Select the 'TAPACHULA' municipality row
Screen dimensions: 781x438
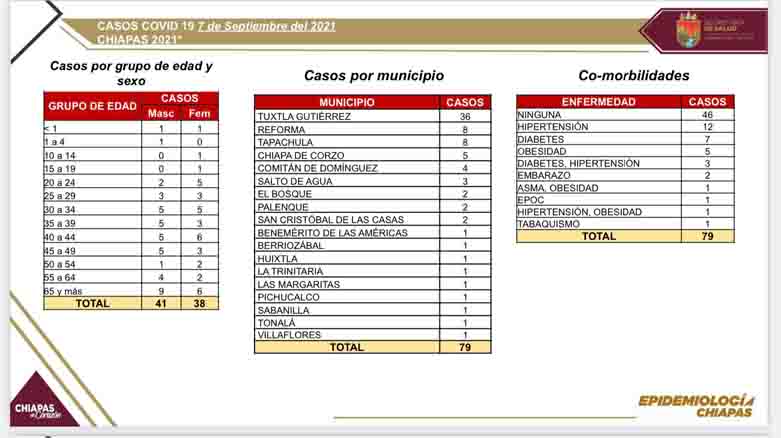tap(373, 143)
